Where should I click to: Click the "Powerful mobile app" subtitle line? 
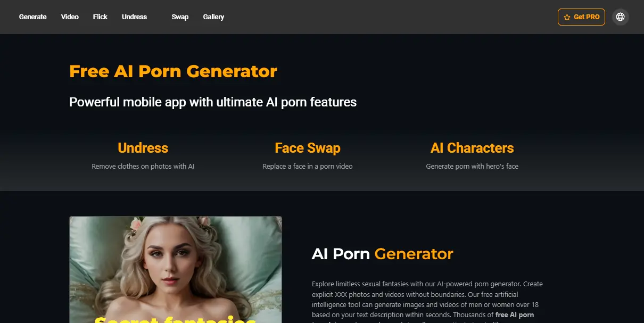[x=213, y=102]
